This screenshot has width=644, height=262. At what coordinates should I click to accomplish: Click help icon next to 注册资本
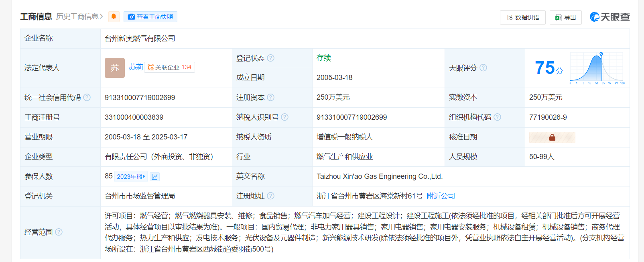pos(271,97)
